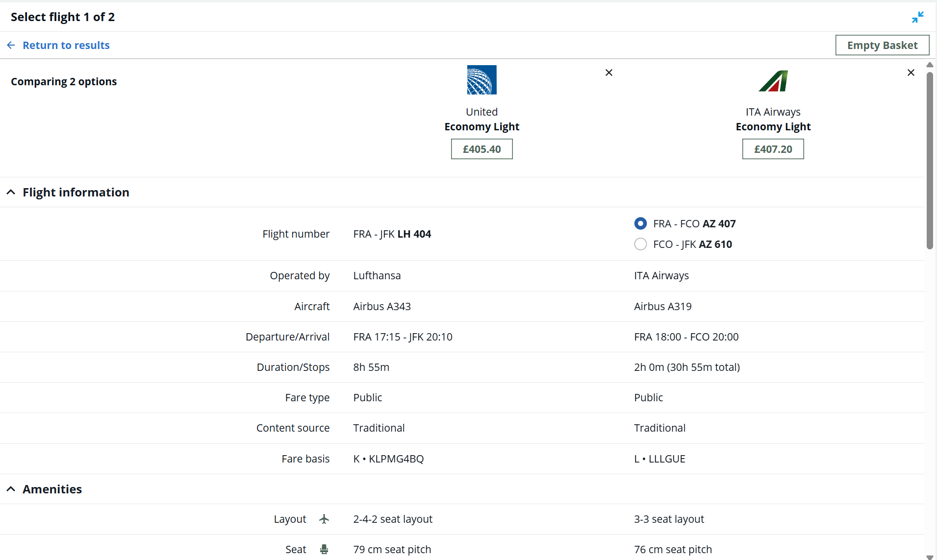Viewport: 937px width, 560px height.
Task: Click the Empty Basket button
Action: coord(882,45)
